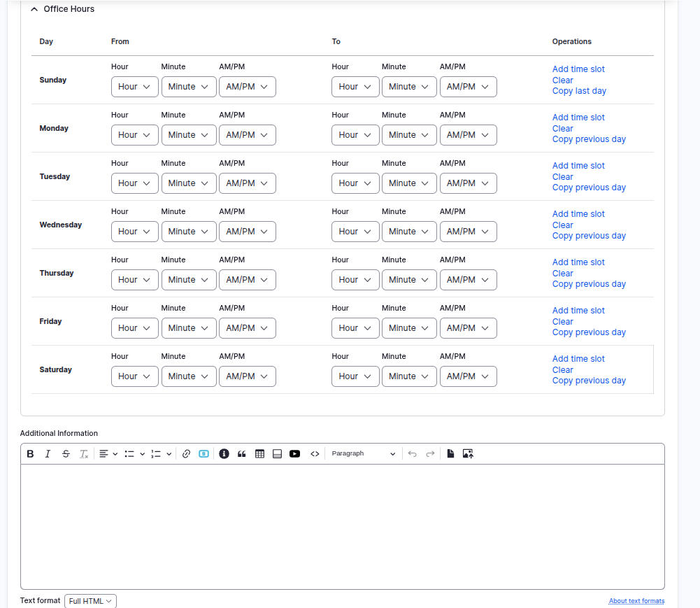
Task: Apply italic formatting in the editor
Action: (48, 454)
